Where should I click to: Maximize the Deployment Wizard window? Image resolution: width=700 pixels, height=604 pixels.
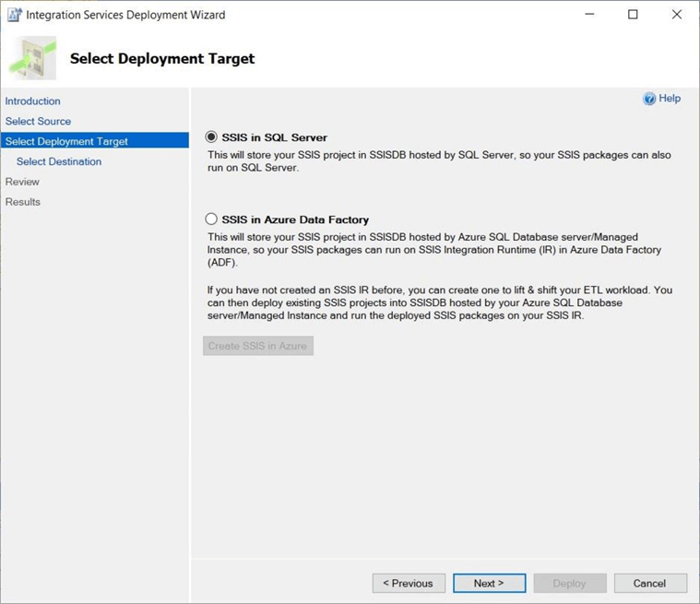click(x=633, y=15)
